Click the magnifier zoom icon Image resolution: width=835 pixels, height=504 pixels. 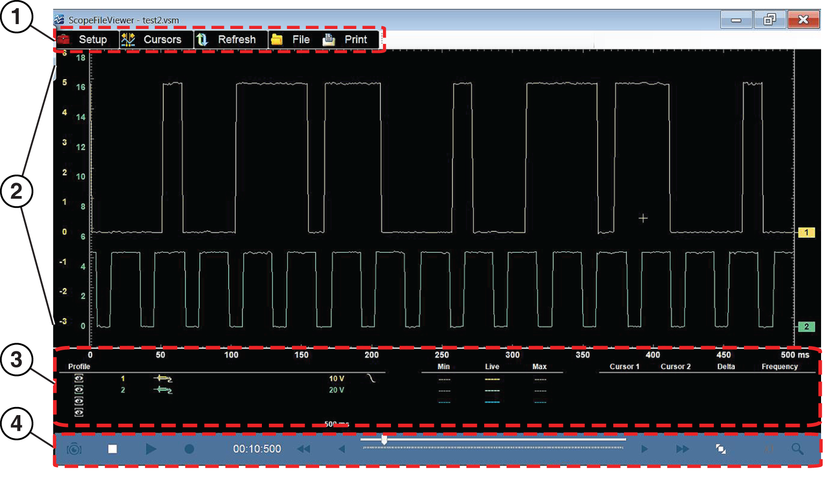[x=798, y=449]
